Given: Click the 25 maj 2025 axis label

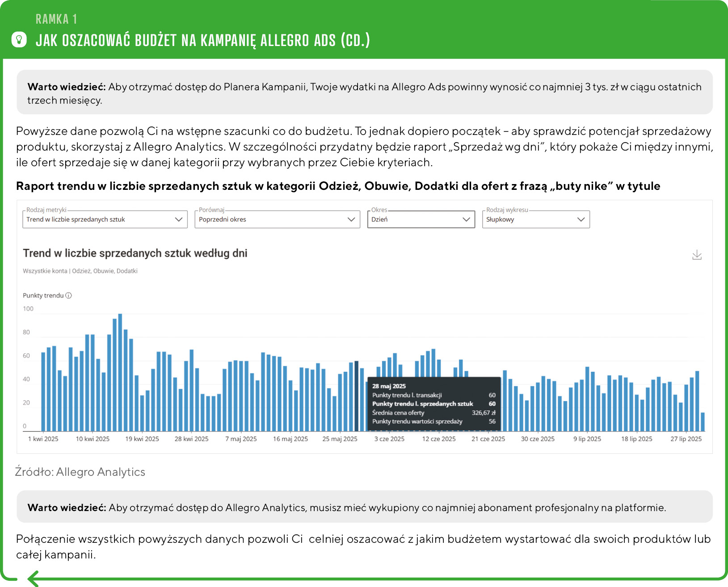Looking at the screenshot, I should pyautogui.click(x=340, y=439).
